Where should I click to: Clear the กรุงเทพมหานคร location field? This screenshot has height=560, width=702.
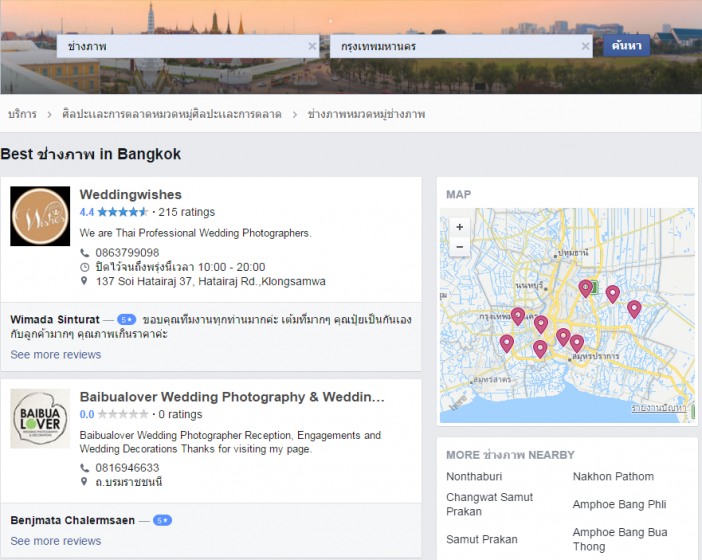pyautogui.click(x=586, y=46)
